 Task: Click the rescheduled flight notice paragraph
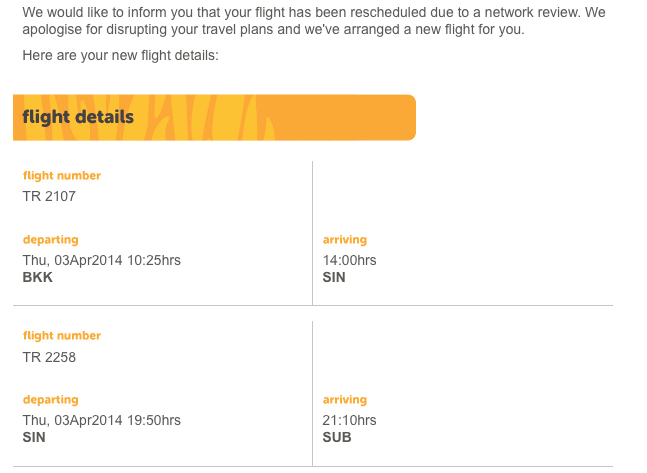click(x=314, y=21)
